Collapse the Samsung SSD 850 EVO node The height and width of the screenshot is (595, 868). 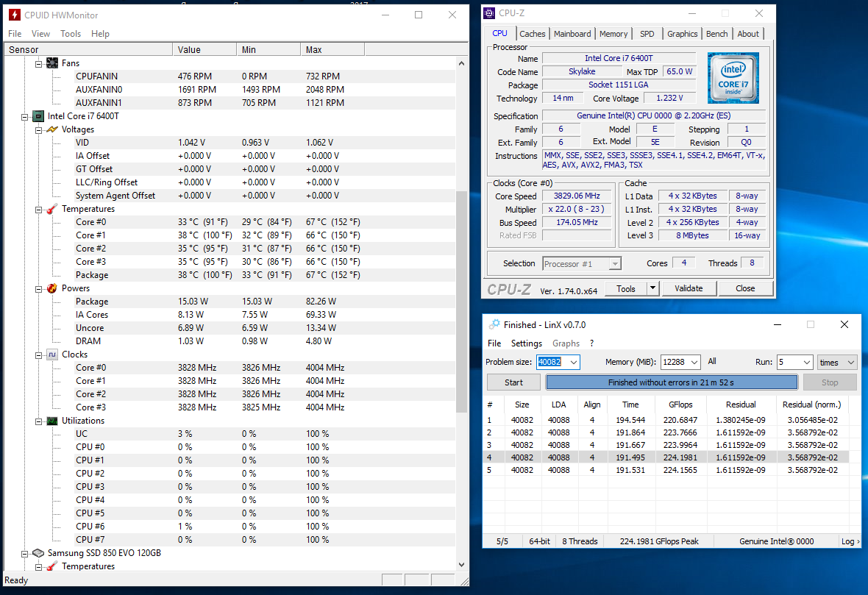click(25, 554)
